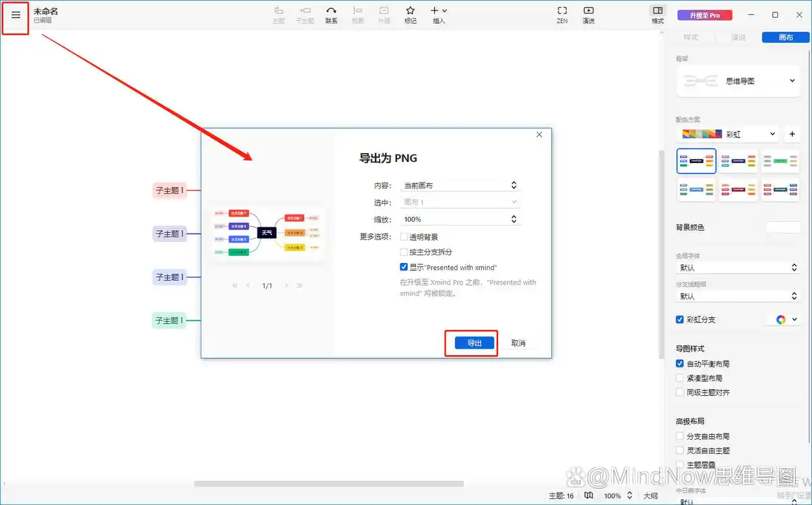
Task: Go to last preview page in export dialog
Action: coord(299,286)
